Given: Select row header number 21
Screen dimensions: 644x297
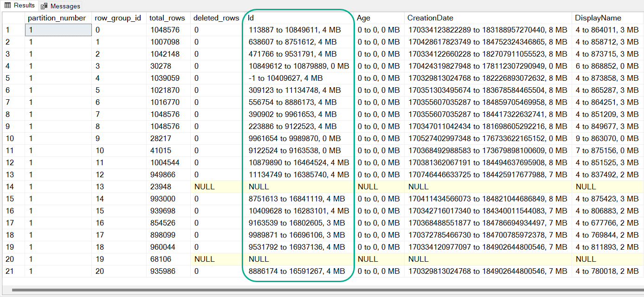Looking at the screenshot, I should (13, 271).
